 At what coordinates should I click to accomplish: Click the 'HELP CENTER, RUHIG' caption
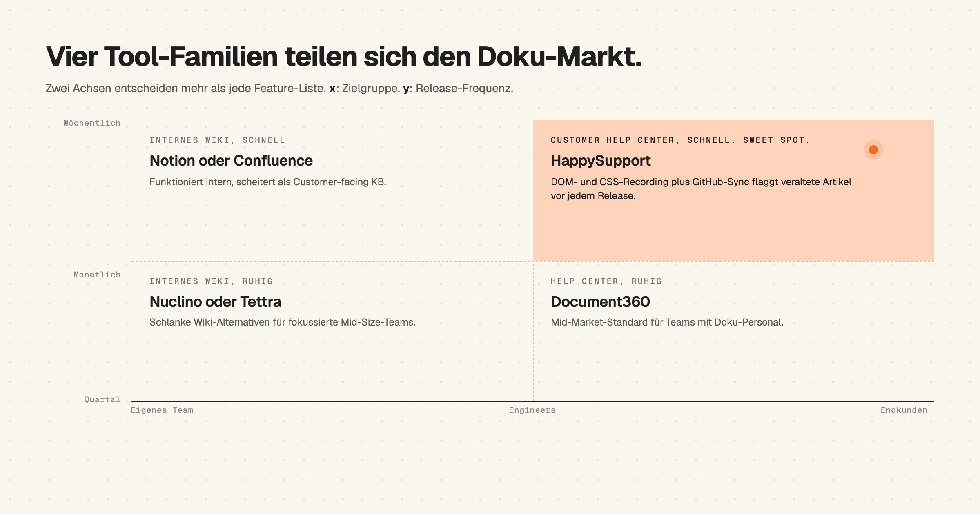coord(606,281)
